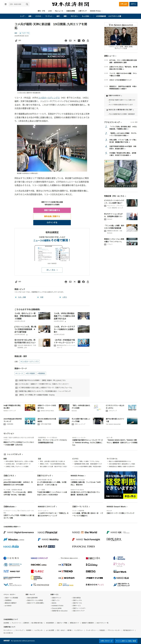Click the mail icon below the Ask! NIKKEI box
Viewport: 141px width, 644px height.
[x=70, y=282]
